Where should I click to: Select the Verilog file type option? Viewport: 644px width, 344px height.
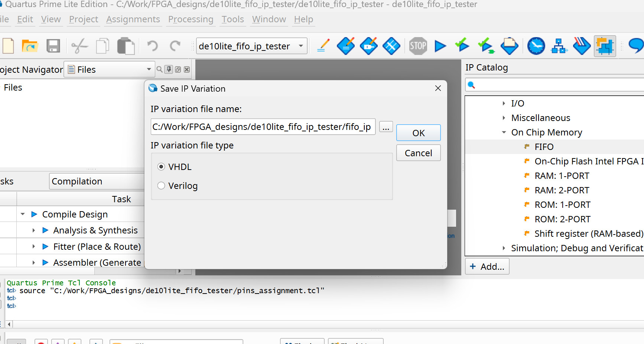(161, 186)
